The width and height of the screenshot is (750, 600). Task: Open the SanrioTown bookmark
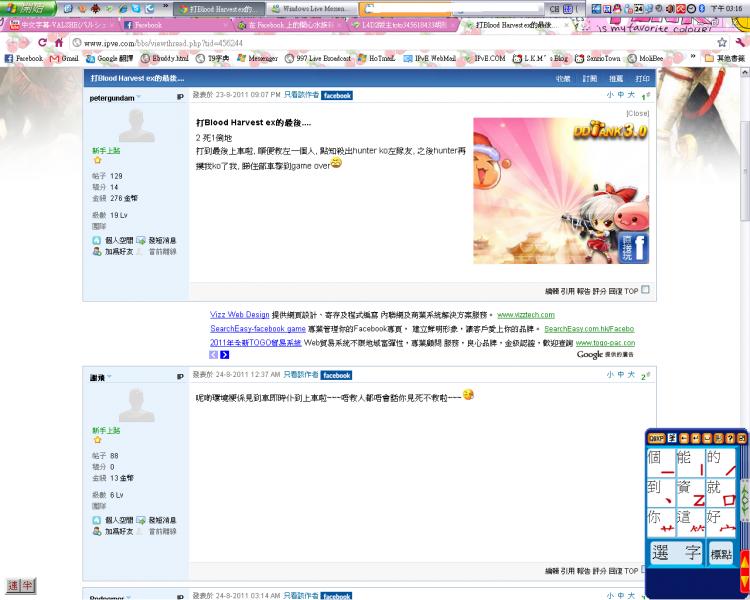598,58
